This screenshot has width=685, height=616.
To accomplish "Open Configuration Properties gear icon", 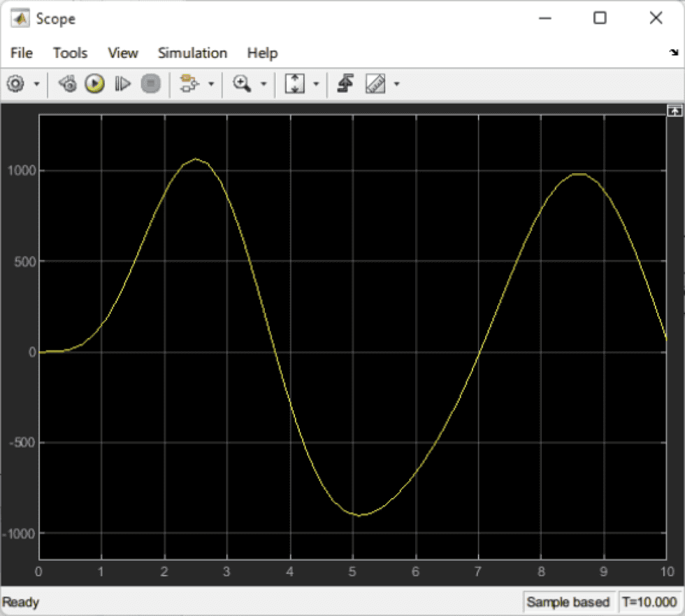I will [15, 83].
